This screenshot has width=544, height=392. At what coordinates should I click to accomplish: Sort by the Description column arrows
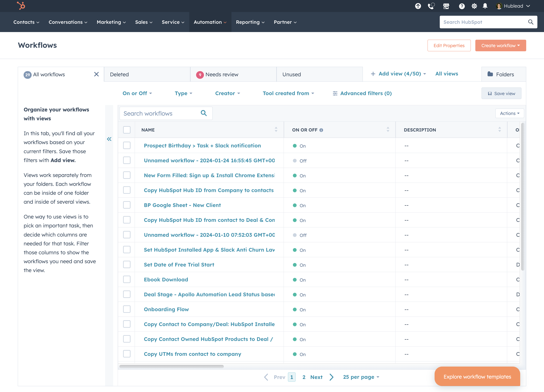click(500, 130)
